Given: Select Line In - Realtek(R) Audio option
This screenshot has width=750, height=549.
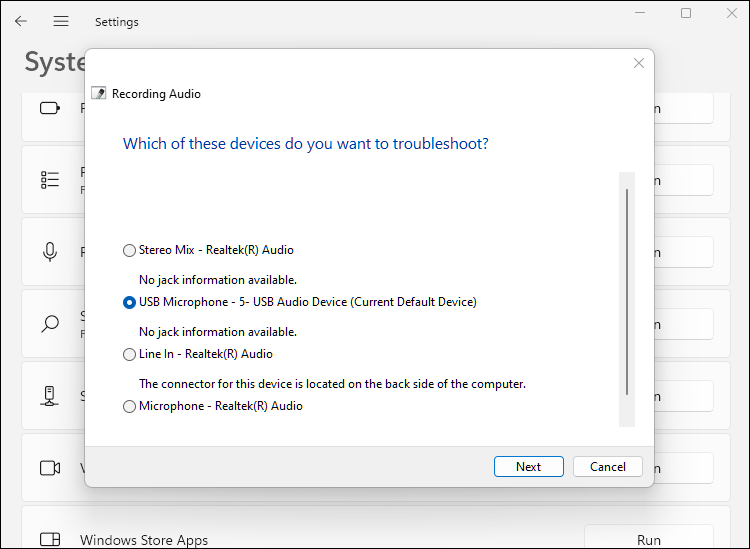Looking at the screenshot, I should (129, 354).
